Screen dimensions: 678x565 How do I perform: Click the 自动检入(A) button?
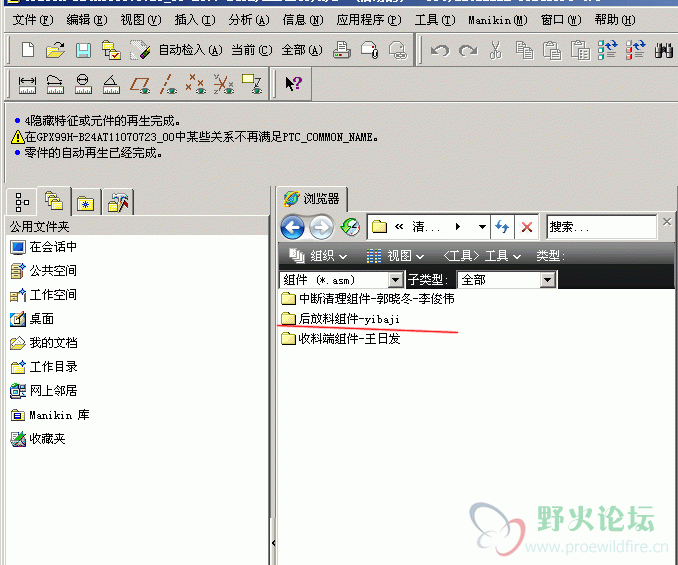[x=191, y=50]
